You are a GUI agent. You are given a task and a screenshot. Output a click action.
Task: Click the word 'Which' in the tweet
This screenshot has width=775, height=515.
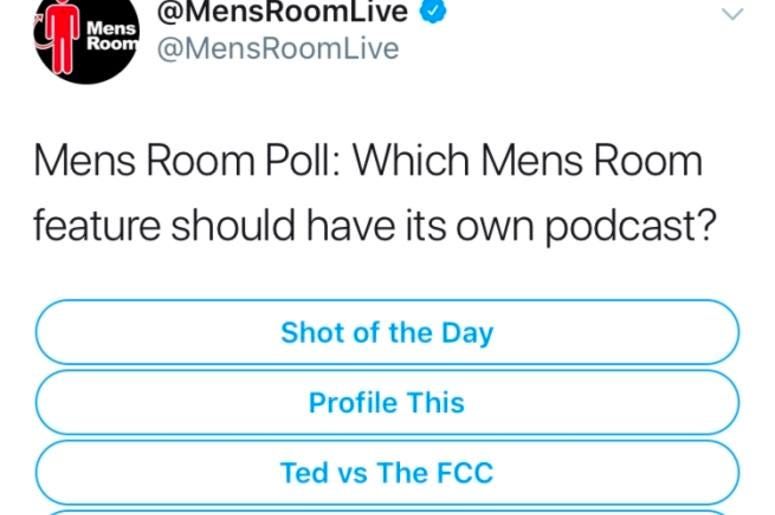[411, 160]
